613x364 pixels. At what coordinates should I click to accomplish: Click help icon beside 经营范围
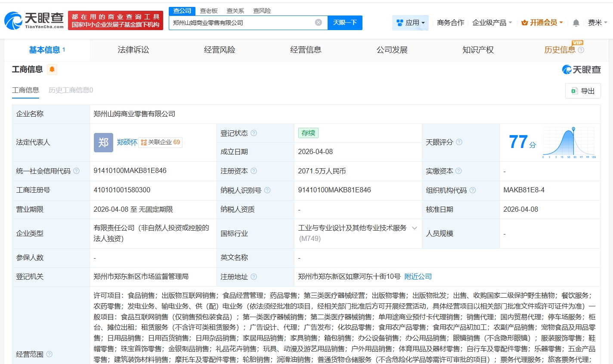point(50,354)
